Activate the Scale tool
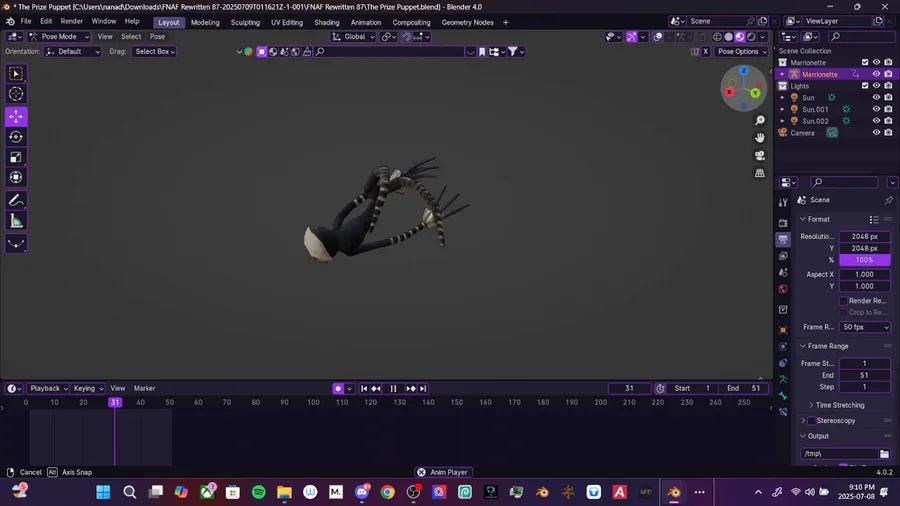This screenshot has height=506, width=900. (16, 157)
